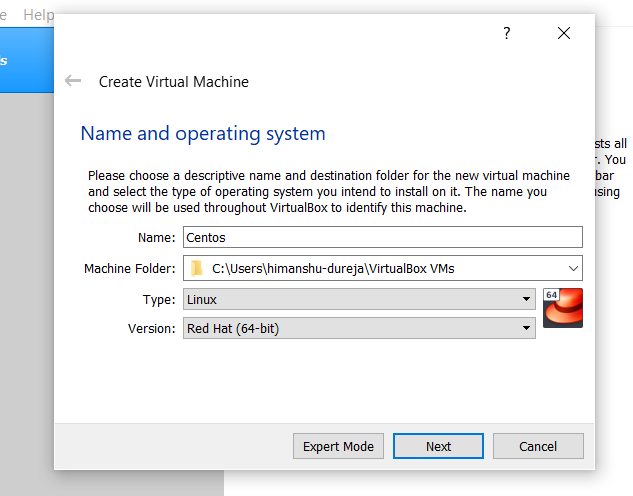
Task: Click the Version: label
Action: (152, 329)
